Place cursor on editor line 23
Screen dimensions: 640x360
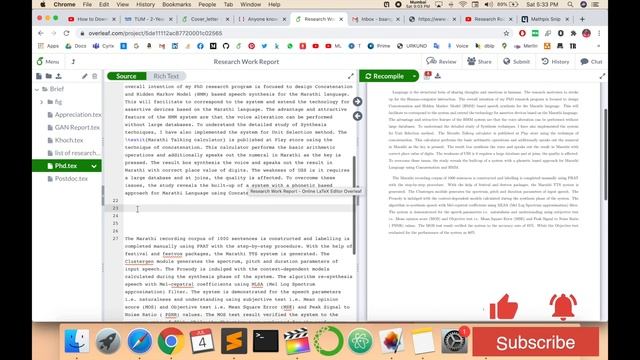pyautogui.click(x=238, y=208)
